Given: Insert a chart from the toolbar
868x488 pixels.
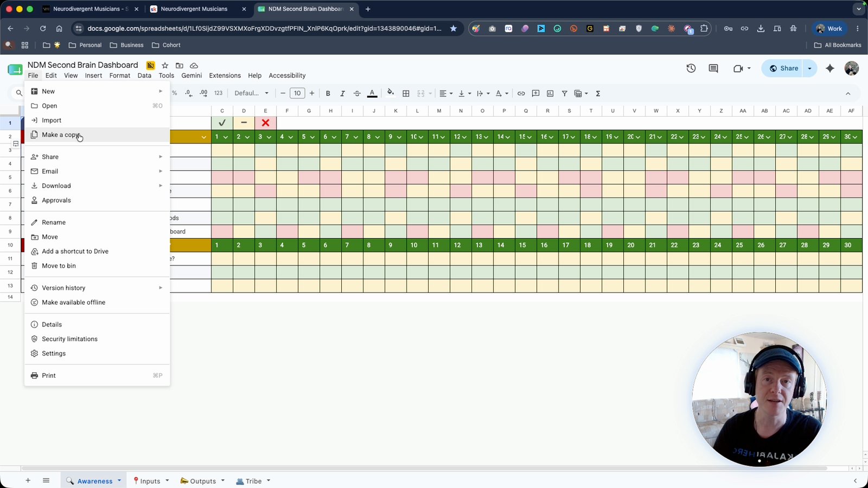Looking at the screenshot, I should [x=550, y=93].
